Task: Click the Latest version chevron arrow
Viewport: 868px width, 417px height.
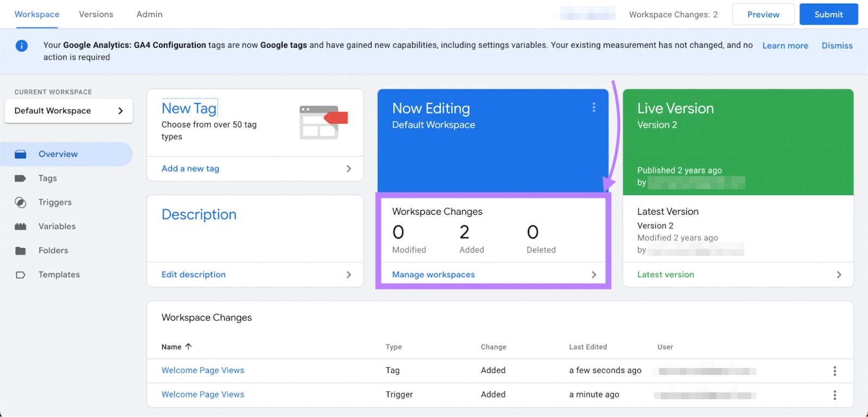Action: [839, 275]
